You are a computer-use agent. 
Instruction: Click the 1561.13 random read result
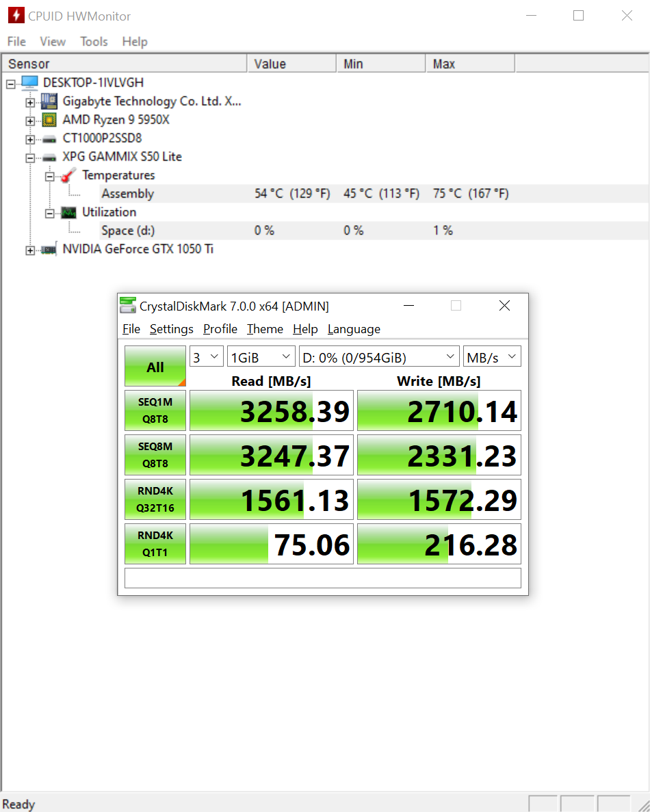click(x=272, y=500)
